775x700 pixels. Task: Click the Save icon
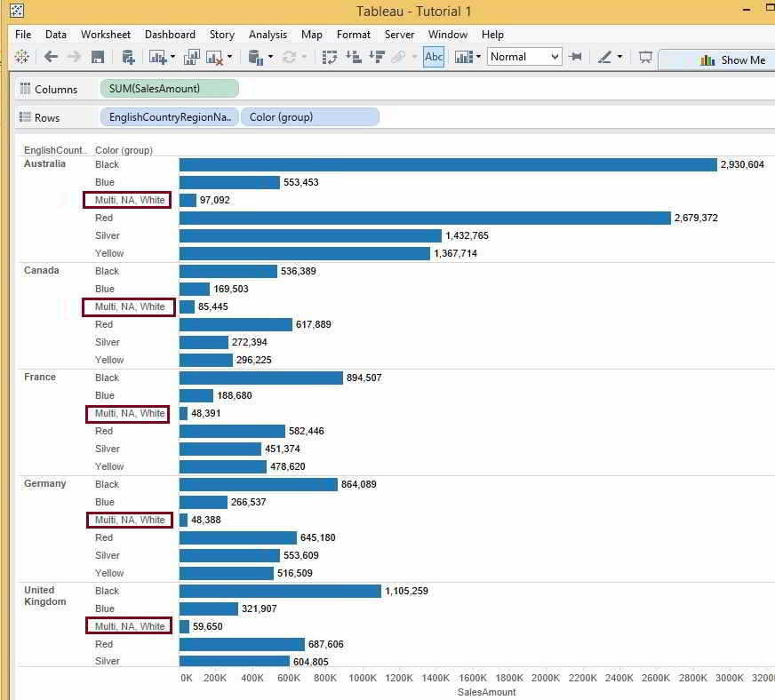(x=96, y=59)
